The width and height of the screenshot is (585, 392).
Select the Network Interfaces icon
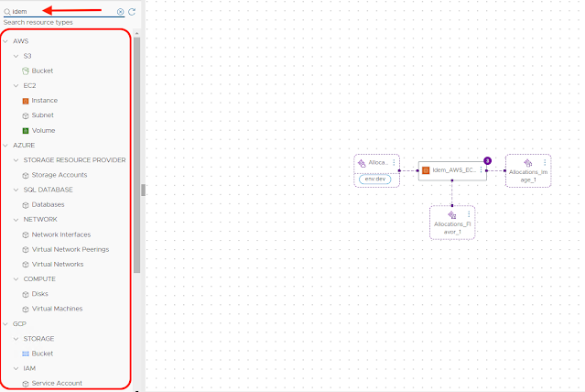click(26, 234)
